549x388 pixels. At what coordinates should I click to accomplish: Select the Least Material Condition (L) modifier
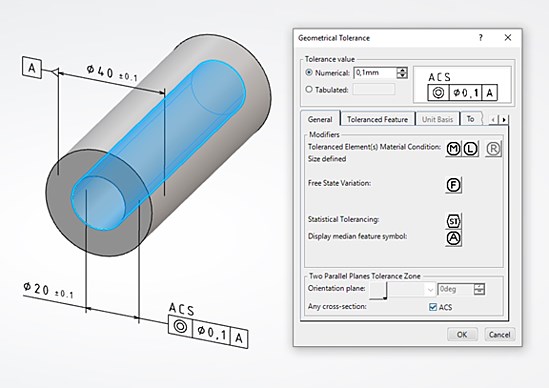point(471,149)
